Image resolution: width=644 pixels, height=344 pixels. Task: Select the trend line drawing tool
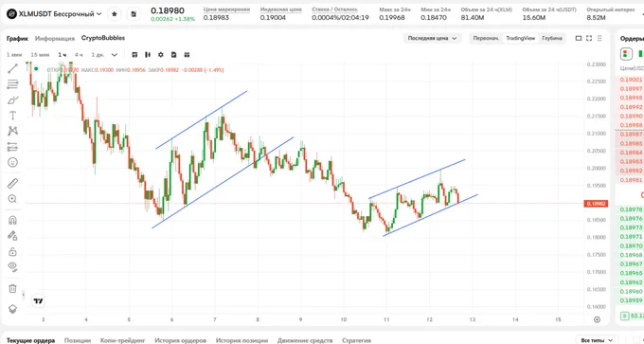tap(12, 68)
